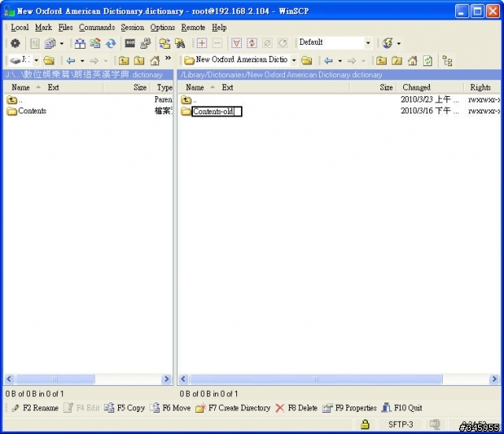Select local parent directory '..' row

point(15,100)
